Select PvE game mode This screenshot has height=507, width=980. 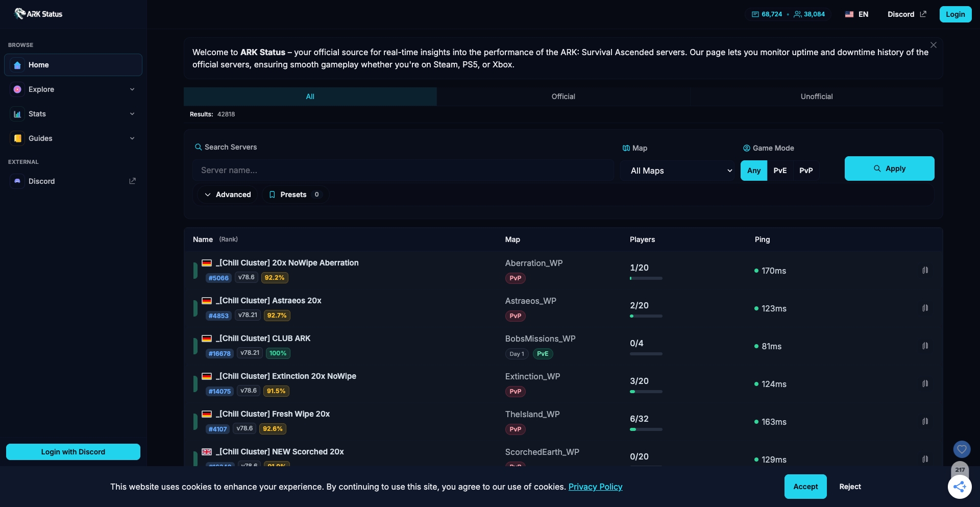coord(779,171)
